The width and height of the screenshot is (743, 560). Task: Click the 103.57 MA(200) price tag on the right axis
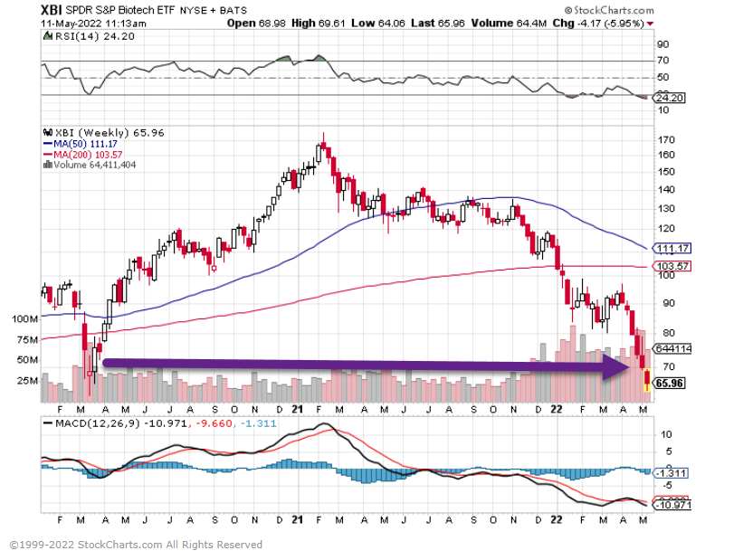672,266
